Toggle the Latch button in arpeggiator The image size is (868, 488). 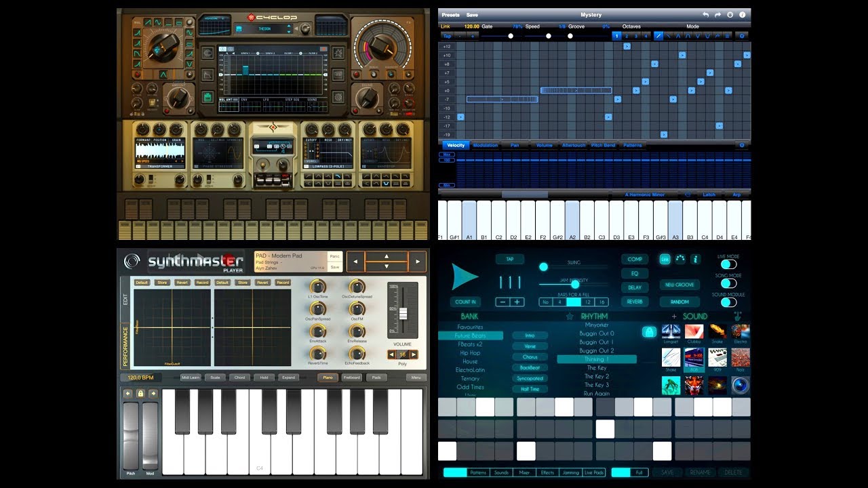pos(709,195)
